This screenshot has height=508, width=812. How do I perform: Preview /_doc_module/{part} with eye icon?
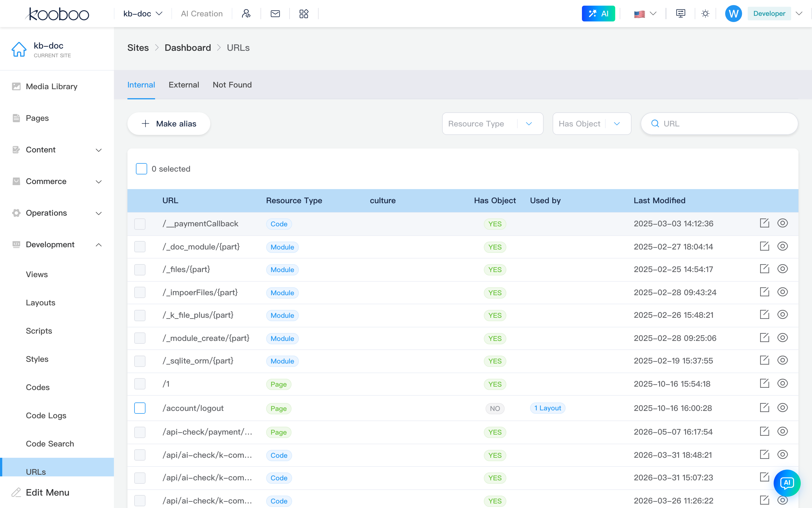(782, 246)
